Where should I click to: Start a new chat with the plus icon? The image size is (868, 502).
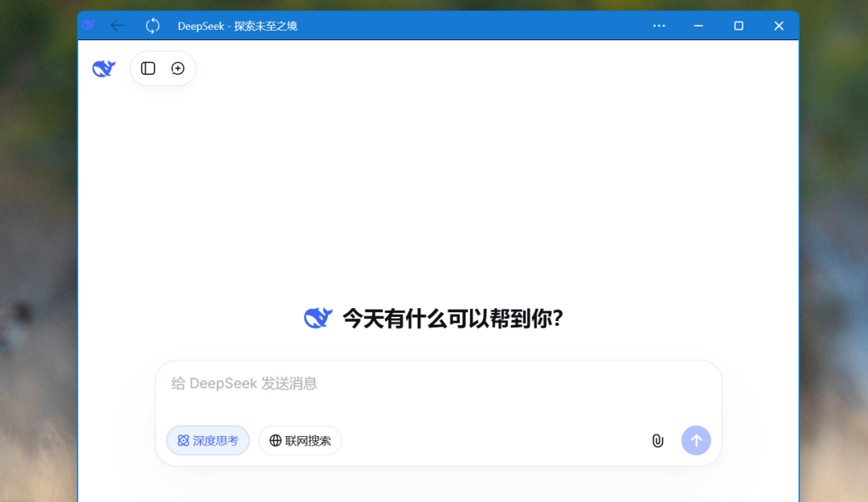coord(178,68)
